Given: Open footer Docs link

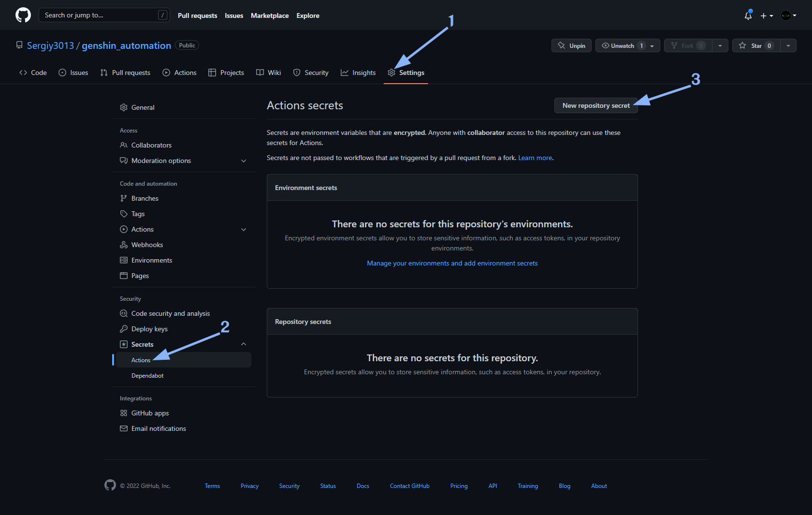Looking at the screenshot, I should [x=363, y=486].
